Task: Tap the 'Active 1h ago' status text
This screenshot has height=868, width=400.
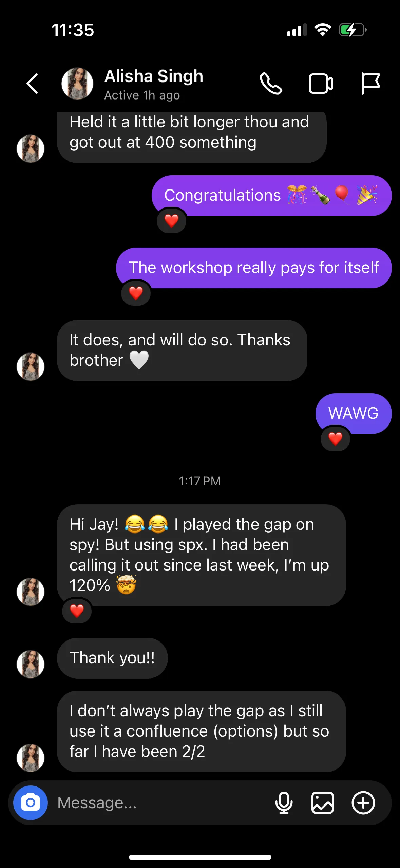Action: pyautogui.click(x=142, y=95)
